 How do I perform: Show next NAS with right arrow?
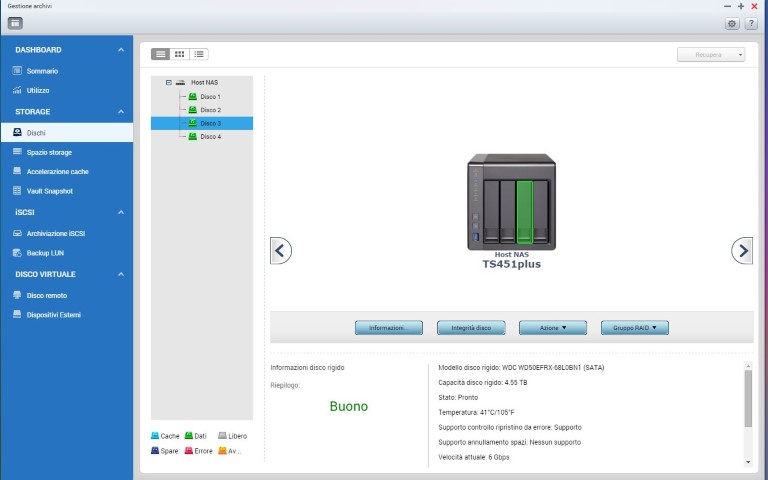741,251
